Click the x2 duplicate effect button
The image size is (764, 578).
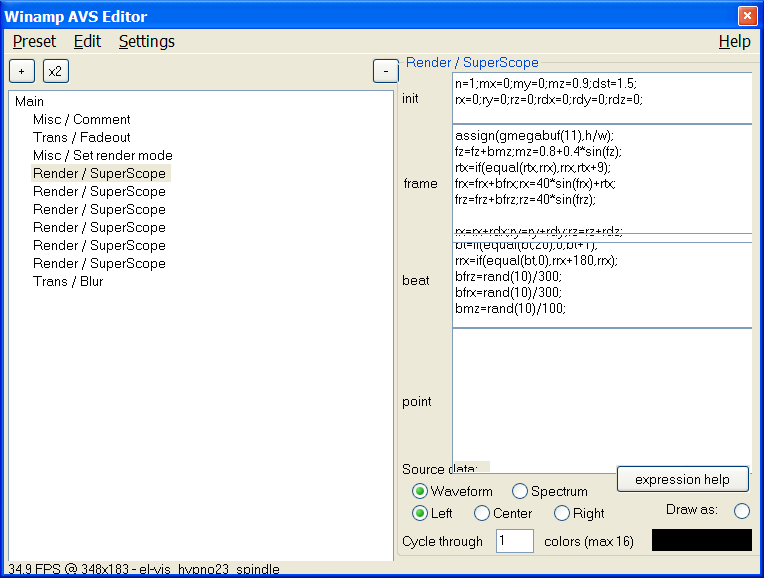[x=56, y=71]
